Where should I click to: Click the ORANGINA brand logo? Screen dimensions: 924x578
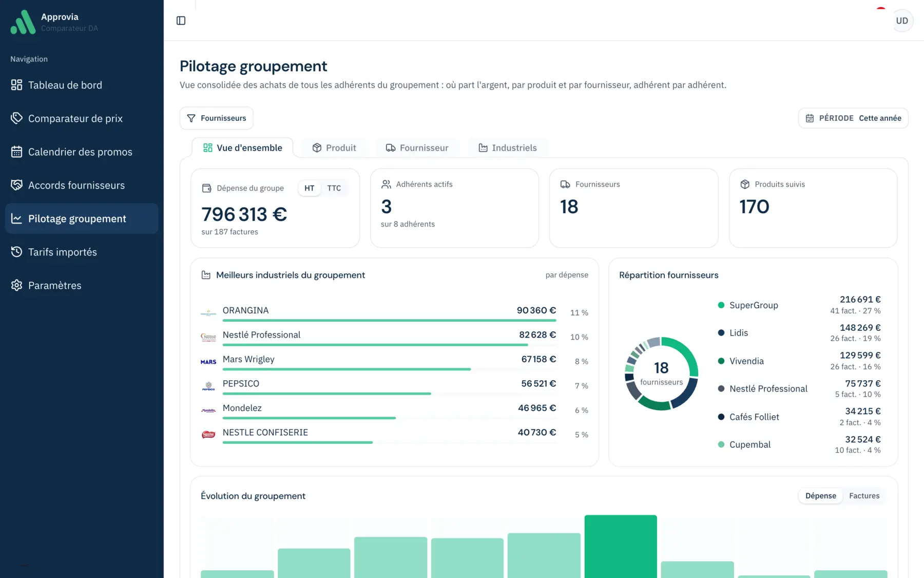[208, 312]
